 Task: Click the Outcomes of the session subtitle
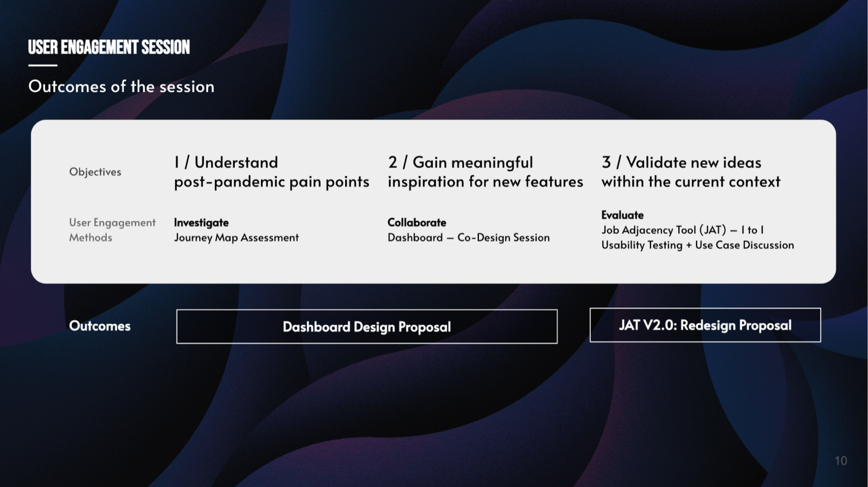pos(122,86)
